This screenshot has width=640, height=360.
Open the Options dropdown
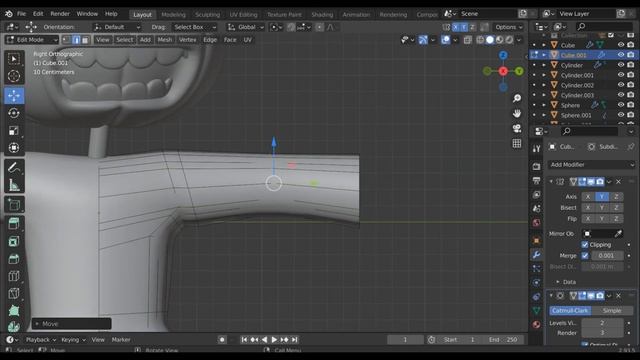[508, 27]
